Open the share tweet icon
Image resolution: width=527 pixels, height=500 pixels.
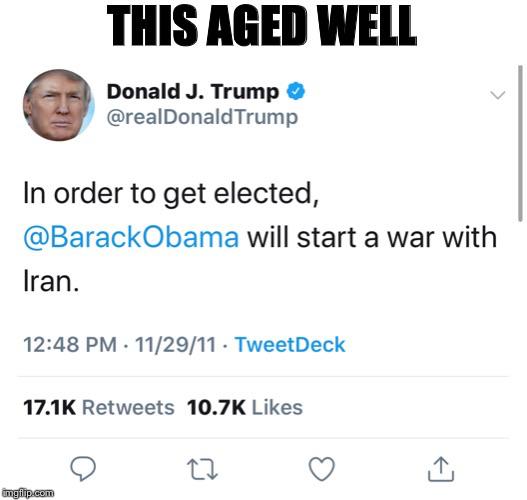(441, 469)
